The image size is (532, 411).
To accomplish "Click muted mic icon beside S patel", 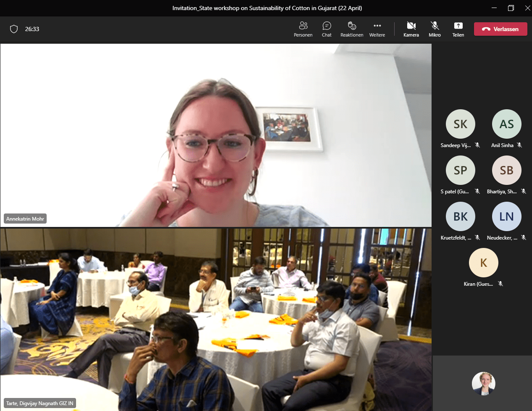I will click(477, 191).
